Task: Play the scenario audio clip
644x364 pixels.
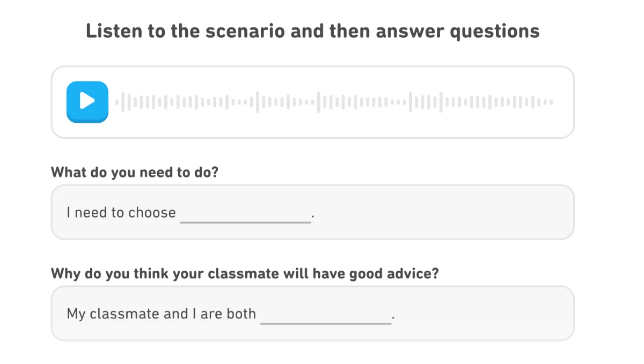Action: click(87, 101)
